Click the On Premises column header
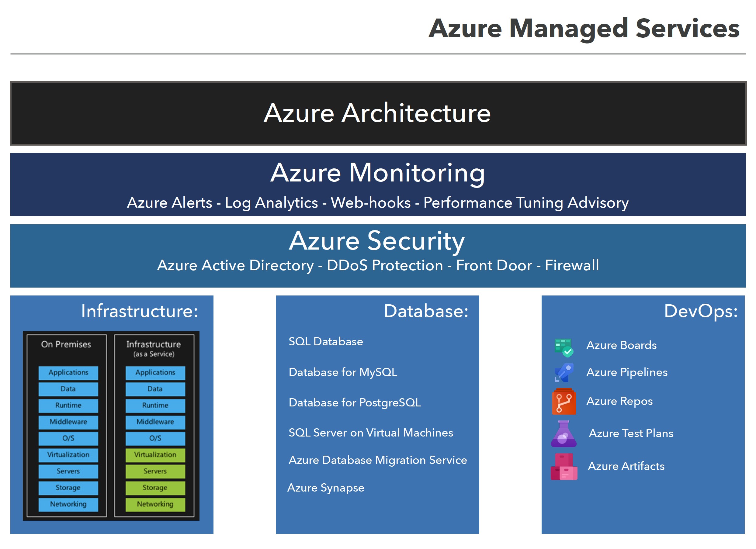756x549 pixels. point(66,344)
